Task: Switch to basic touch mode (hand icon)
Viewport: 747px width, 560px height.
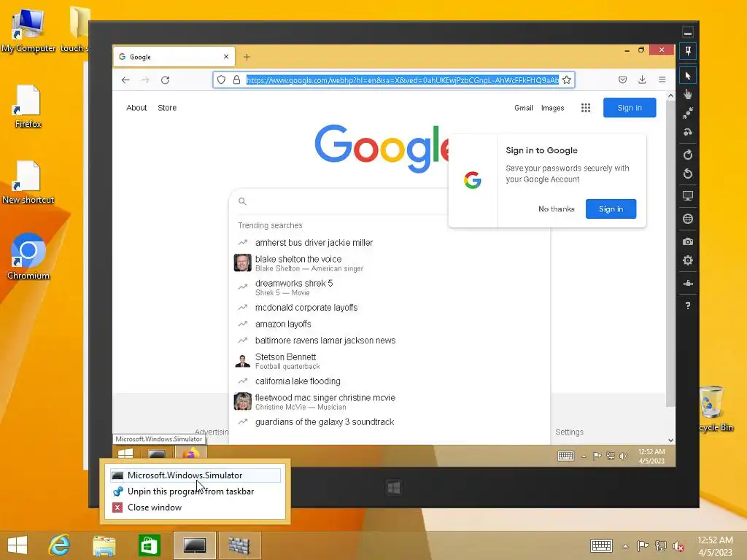Action: click(x=688, y=94)
